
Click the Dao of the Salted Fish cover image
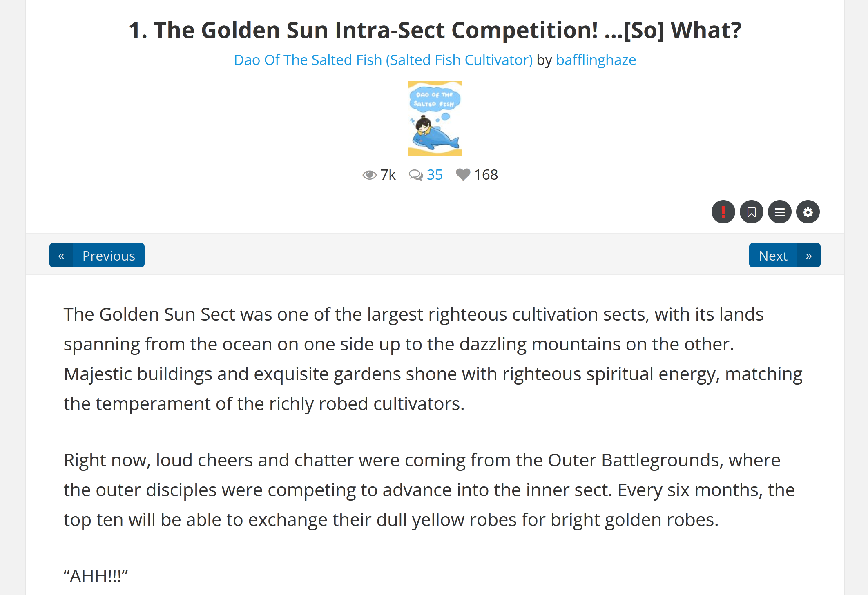(x=435, y=118)
